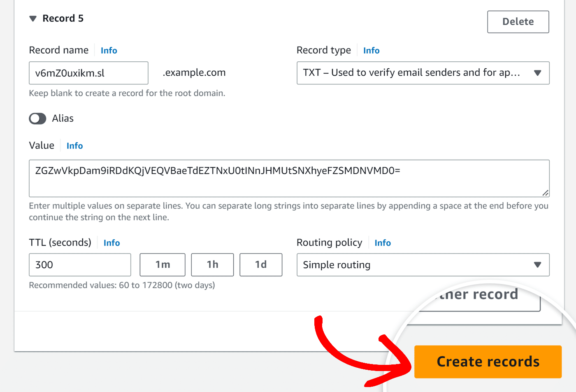Toggle the Alias switch on
The height and width of the screenshot is (392, 576).
(37, 118)
